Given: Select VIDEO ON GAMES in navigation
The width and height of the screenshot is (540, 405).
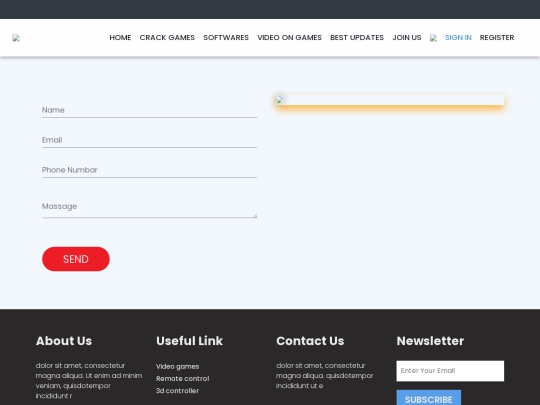Looking at the screenshot, I should click(x=289, y=38).
